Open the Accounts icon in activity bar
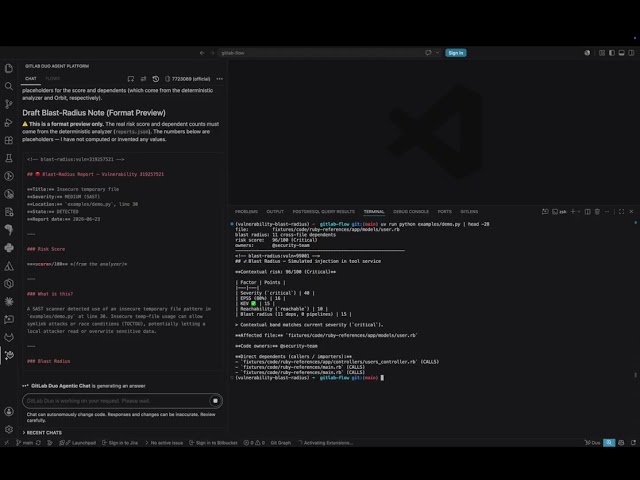The width and height of the screenshot is (640, 480). (9, 411)
